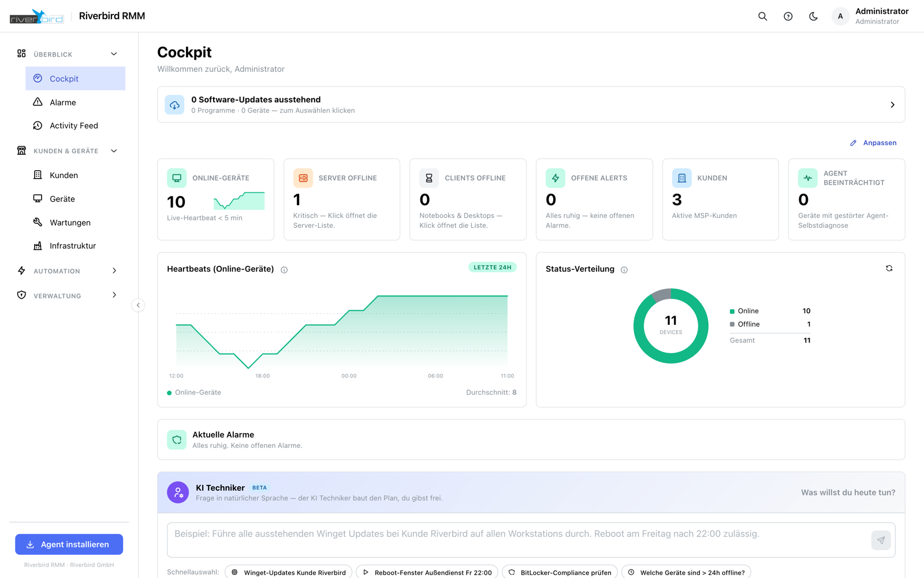Viewport: 924px width, 578px height.
Task: Click the KI Techniker avatar icon
Action: pos(178,492)
